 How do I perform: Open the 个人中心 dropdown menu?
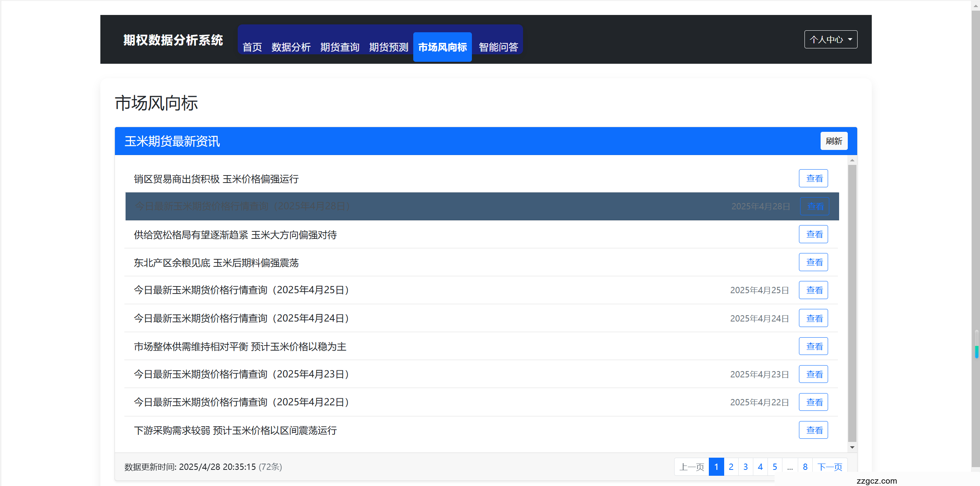(830, 39)
